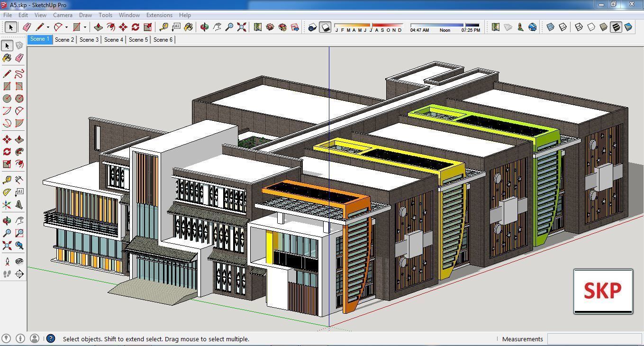Image resolution: width=644 pixels, height=346 pixels.
Task: Choose the 3D Text tool in left toolbar
Action: (19, 205)
